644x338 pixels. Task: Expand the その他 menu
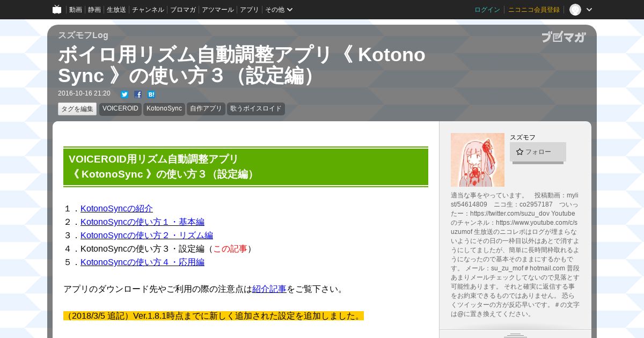(279, 10)
